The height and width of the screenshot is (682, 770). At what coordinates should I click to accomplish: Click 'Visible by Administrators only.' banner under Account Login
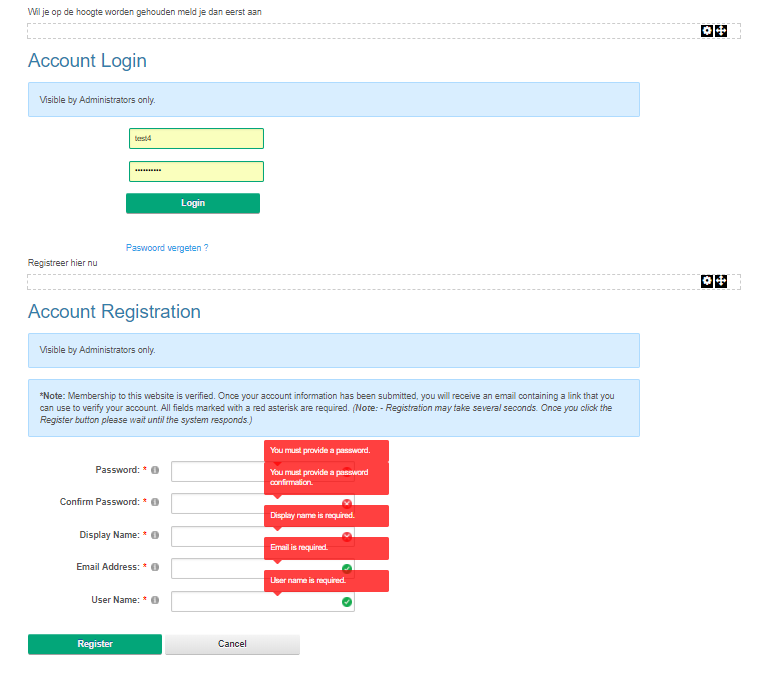[334, 100]
